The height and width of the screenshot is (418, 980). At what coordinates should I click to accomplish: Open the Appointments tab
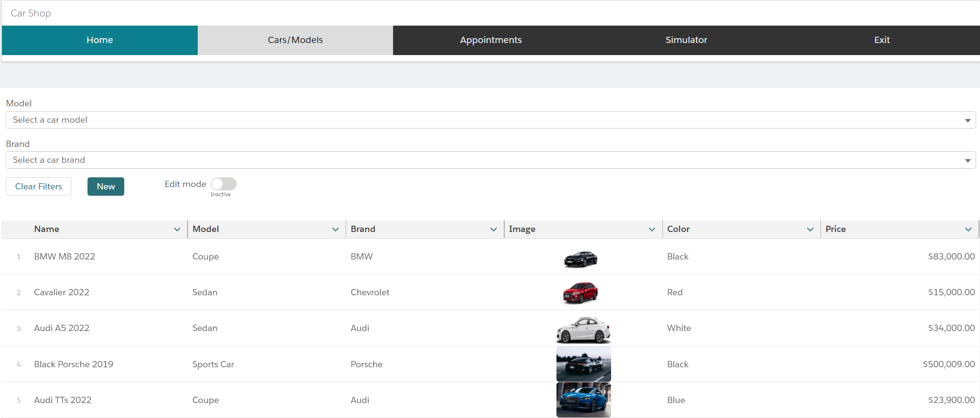point(491,40)
